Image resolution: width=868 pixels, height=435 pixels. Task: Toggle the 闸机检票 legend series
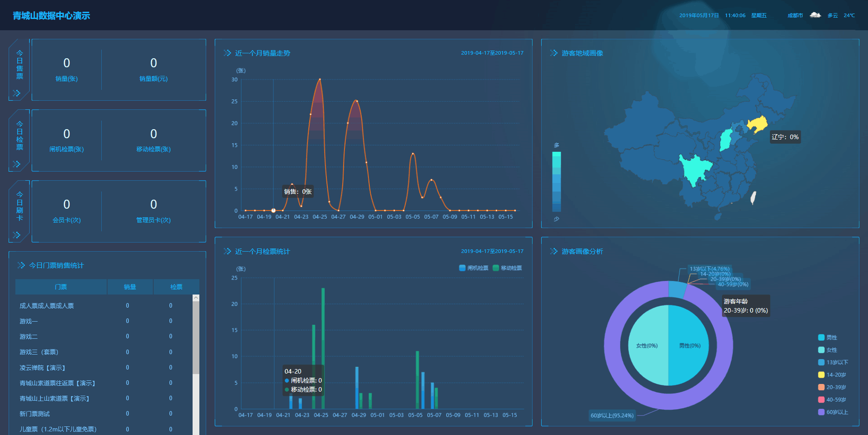point(473,268)
